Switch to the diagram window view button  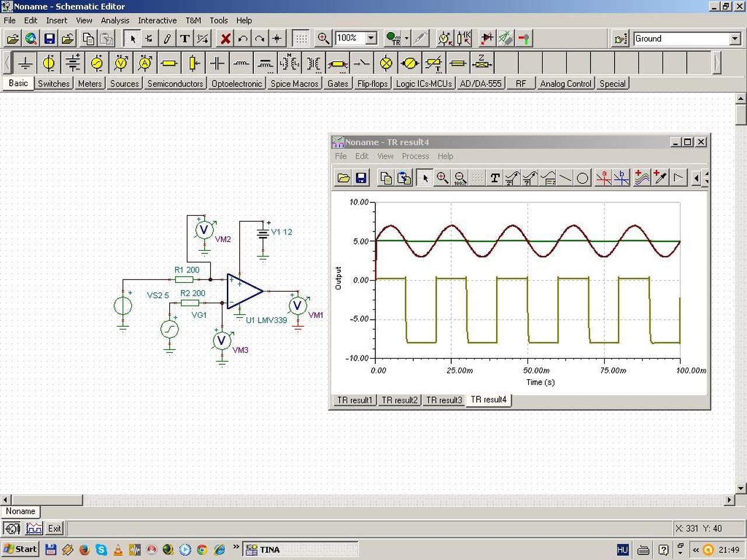click(x=34, y=528)
